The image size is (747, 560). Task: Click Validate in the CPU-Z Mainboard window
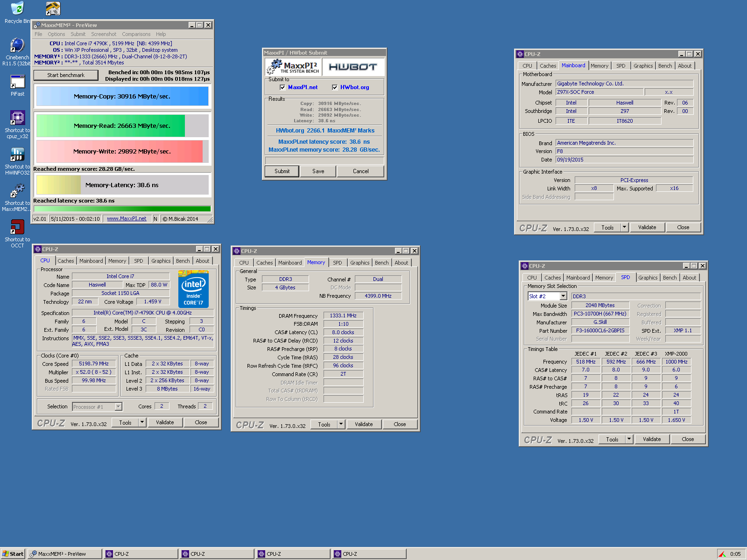click(x=647, y=227)
